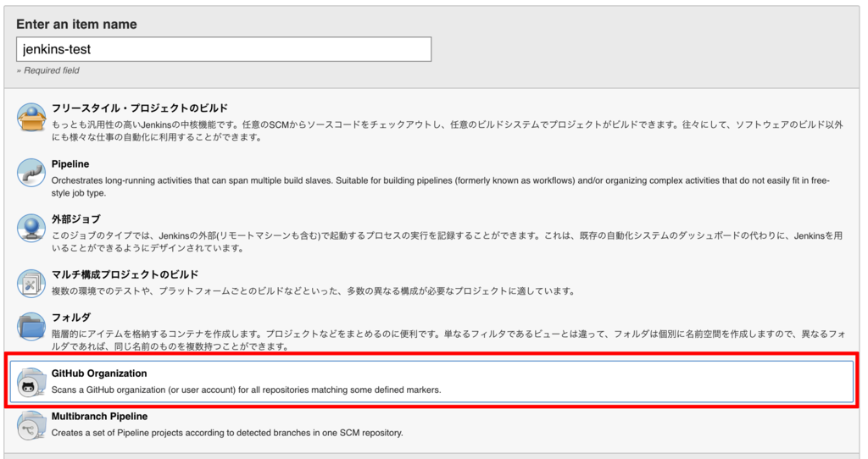Click description starting もっとも汎用性の高いJenkins

(x=448, y=131)
